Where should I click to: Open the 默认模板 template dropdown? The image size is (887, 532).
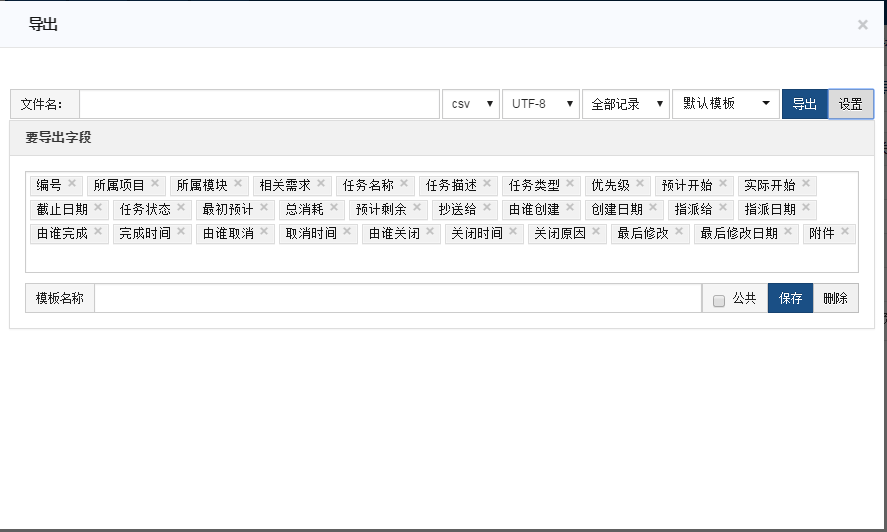pos(726,104)
